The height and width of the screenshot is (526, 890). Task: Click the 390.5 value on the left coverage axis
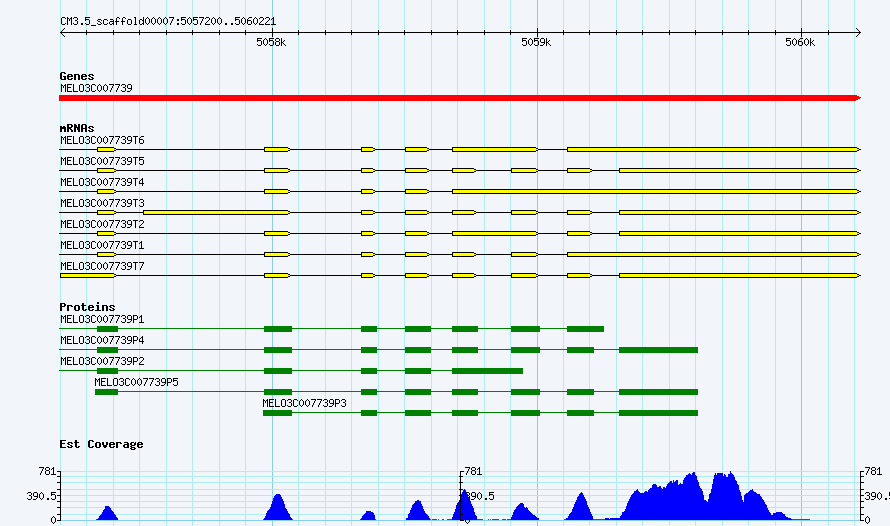[x=41, y=496]
